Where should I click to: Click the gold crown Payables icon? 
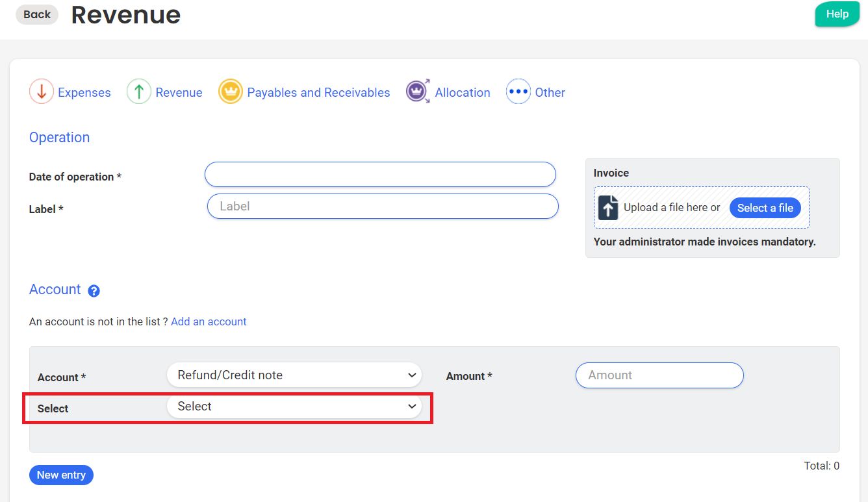[230, 92]
